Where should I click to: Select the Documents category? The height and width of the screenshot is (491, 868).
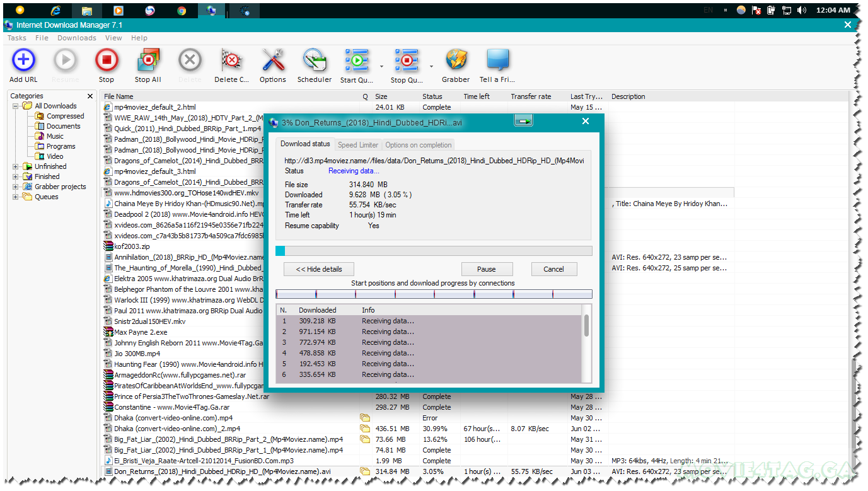click(64, 126)
